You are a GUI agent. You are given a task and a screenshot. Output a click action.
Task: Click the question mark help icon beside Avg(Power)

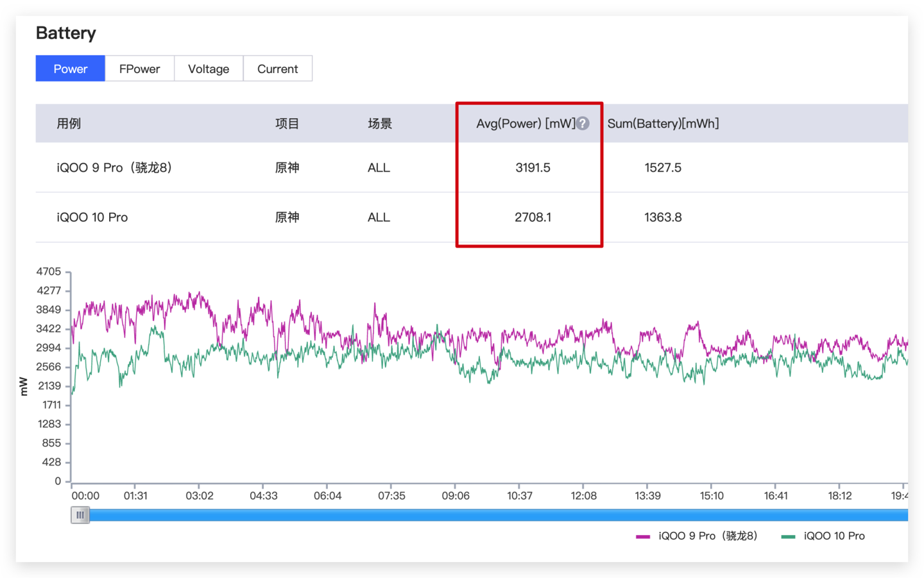tap(583, 123)
